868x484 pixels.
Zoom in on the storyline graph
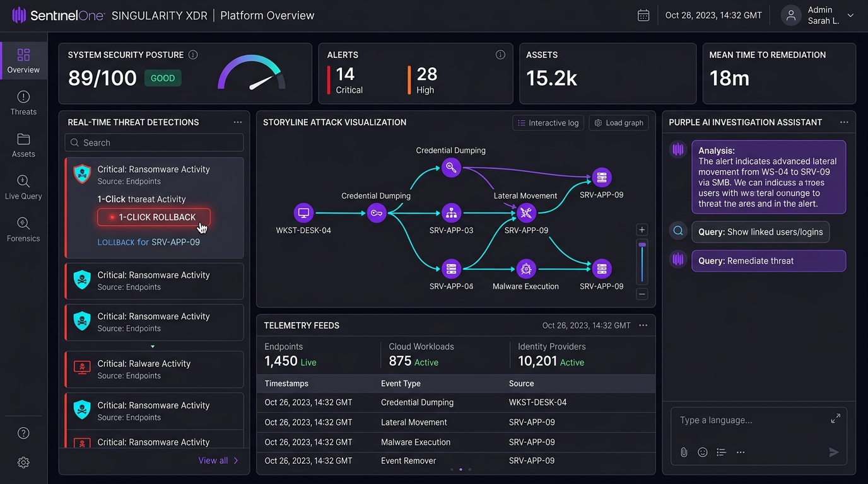(x=642, y=230)
